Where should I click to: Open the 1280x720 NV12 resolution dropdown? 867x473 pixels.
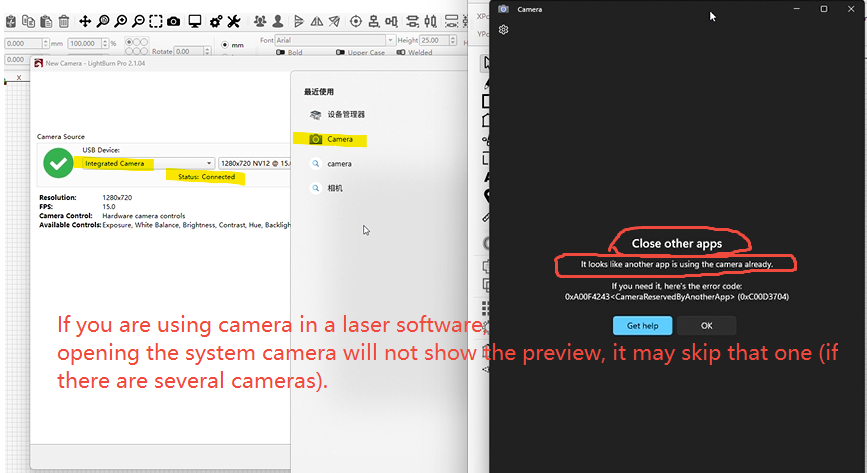coord(255,163)
